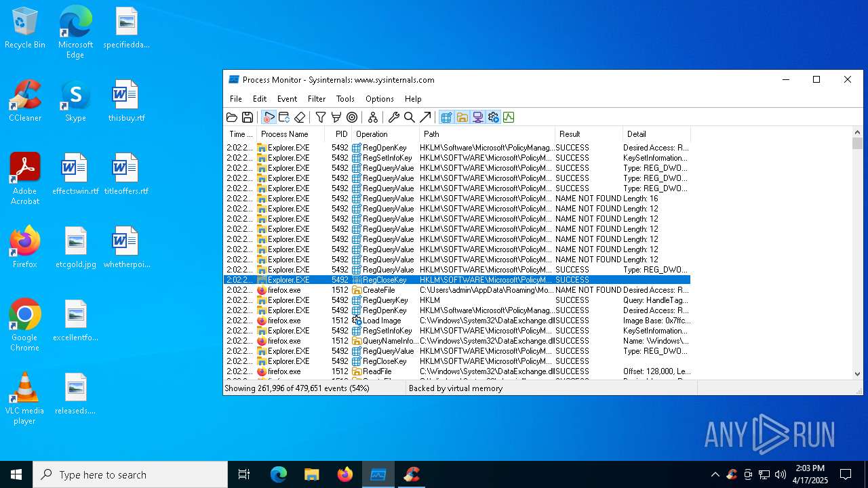
Task: Select the highlighted RegCloseKey event row
Action: click(x=457, y=280)
